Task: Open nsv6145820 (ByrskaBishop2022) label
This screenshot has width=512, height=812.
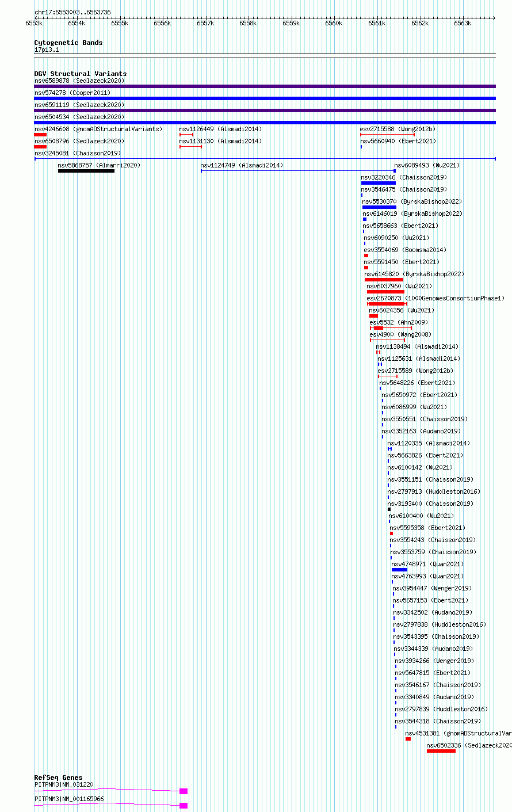Action: coord(414,274)
